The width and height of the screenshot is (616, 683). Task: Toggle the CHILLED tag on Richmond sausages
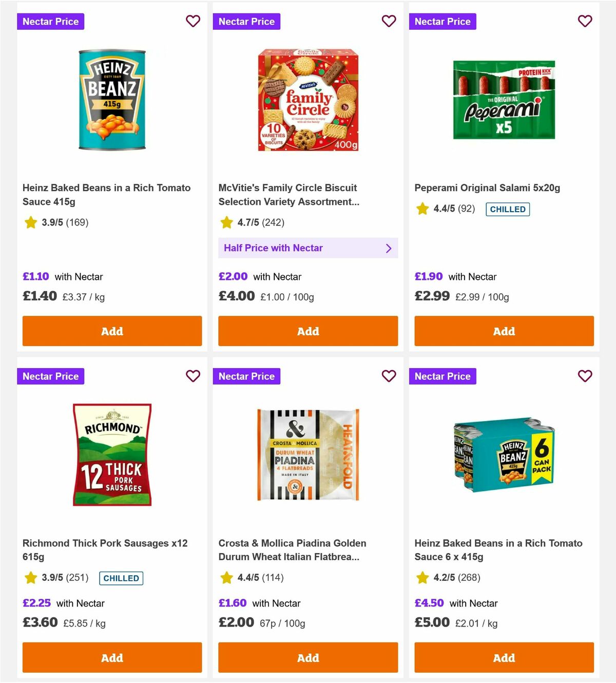(121, 578)
